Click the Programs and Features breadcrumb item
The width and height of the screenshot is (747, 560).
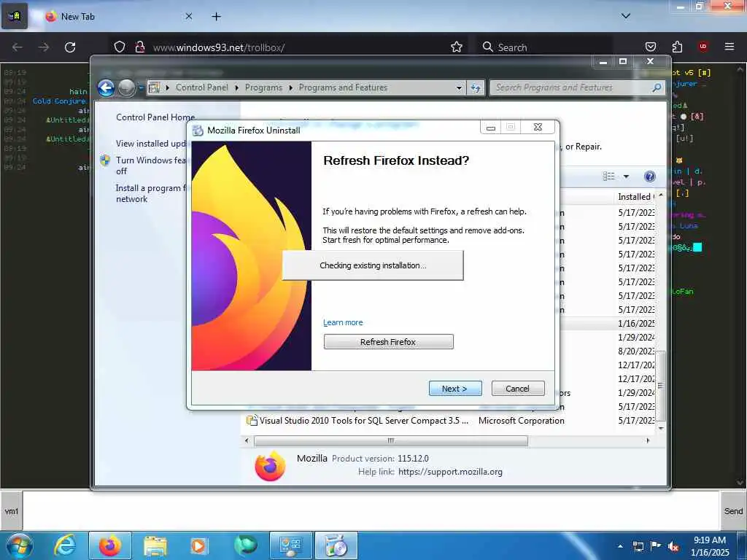point(343,87)
